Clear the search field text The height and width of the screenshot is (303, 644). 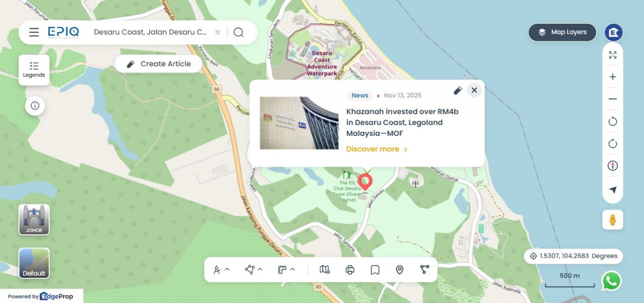pyautogui.click(x=217, y=32)
